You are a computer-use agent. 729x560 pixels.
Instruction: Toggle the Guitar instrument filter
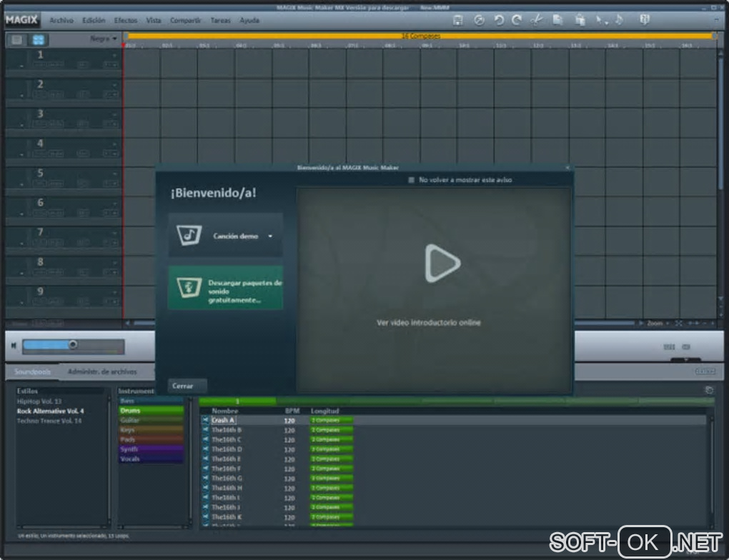pyautogui.click(x=151, y=421)
